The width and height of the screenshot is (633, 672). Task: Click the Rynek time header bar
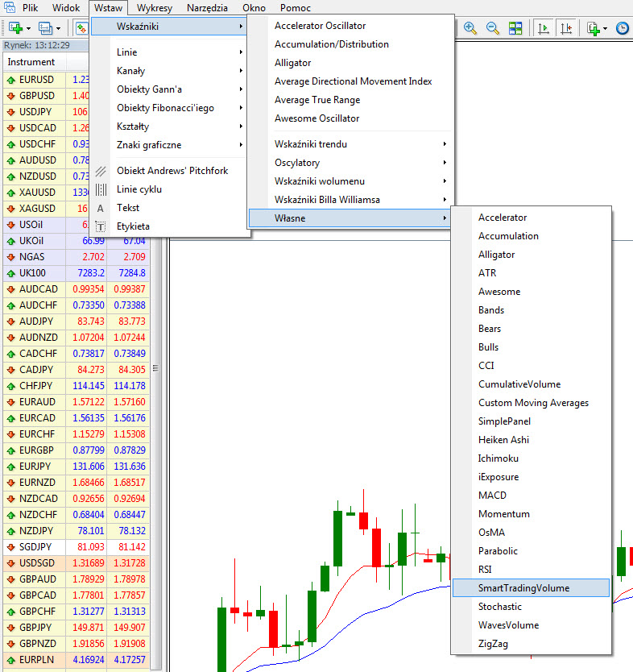(x=45, y=45)
